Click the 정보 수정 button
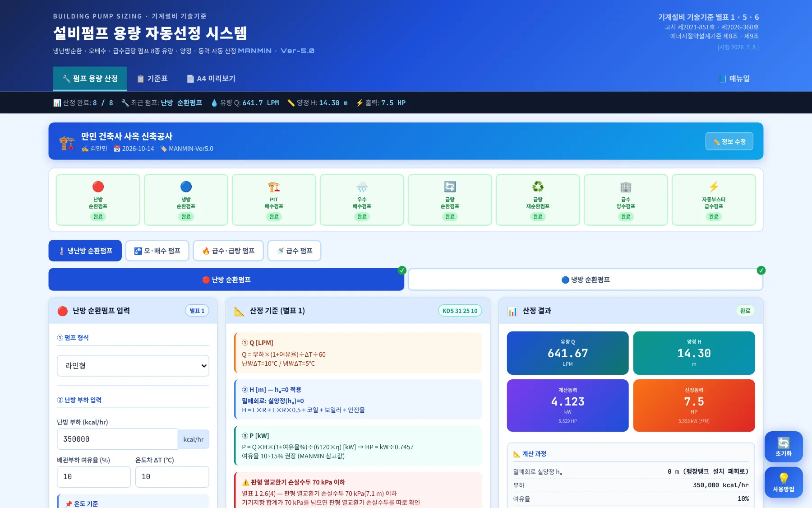Viewport: 812px width, 508px height. pos(729,141)
